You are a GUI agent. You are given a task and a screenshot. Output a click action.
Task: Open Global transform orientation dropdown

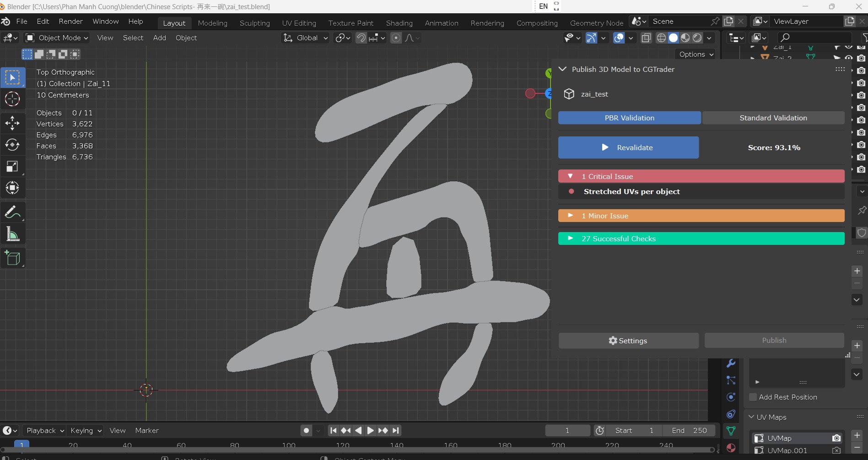tap(306, 38)
